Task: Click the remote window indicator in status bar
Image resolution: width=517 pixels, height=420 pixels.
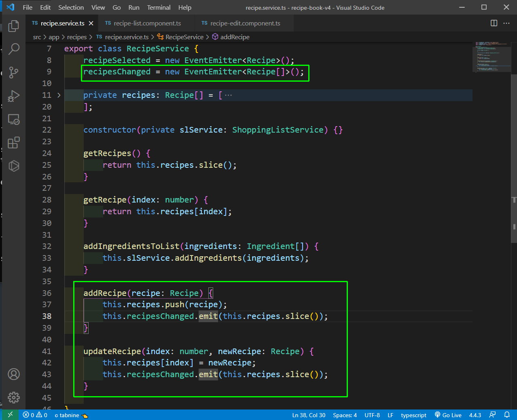Action: 11,415
